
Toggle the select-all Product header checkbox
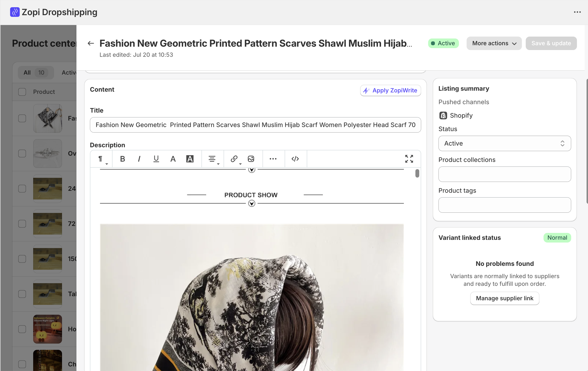tap(22, 92)
